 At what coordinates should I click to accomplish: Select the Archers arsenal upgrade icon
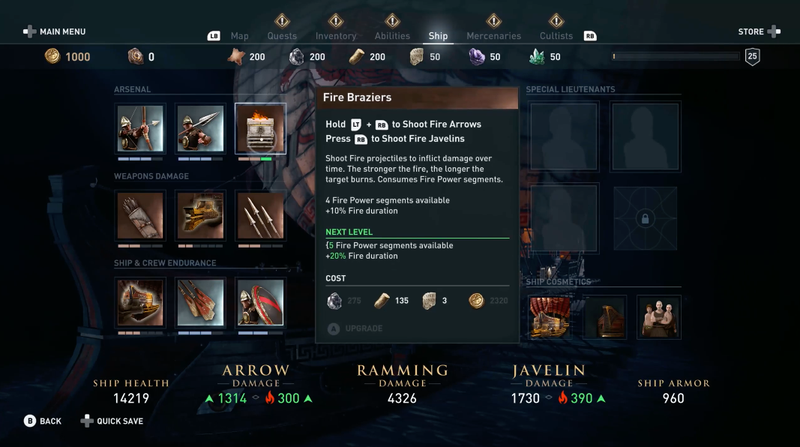140,129
